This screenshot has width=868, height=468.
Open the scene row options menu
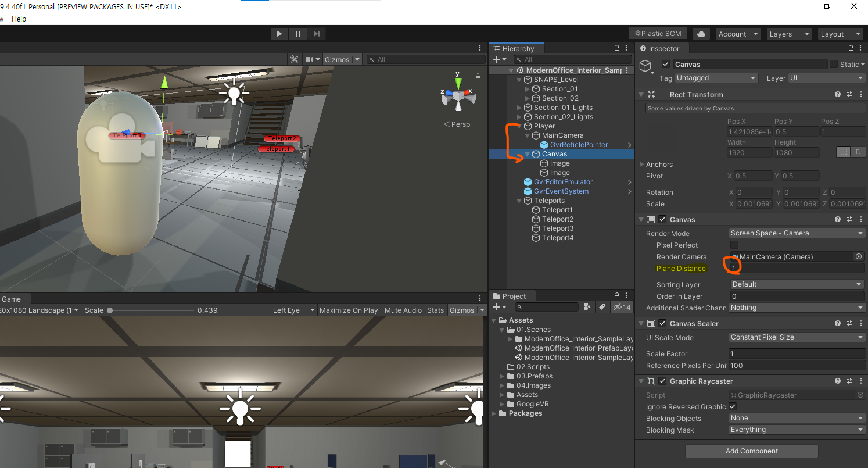click(x=627, y=70)
